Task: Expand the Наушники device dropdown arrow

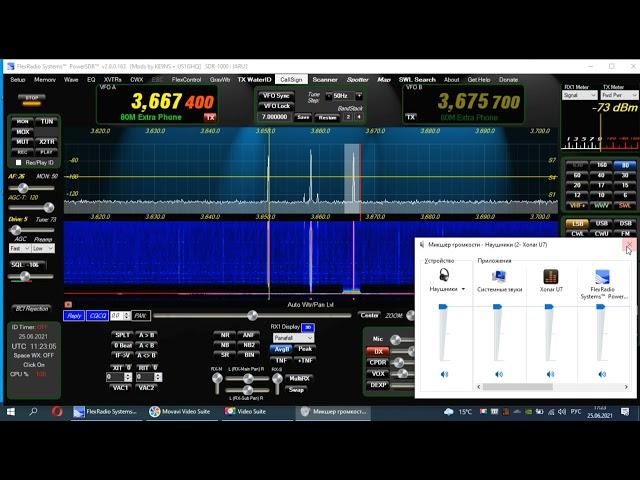Action: 463,289
